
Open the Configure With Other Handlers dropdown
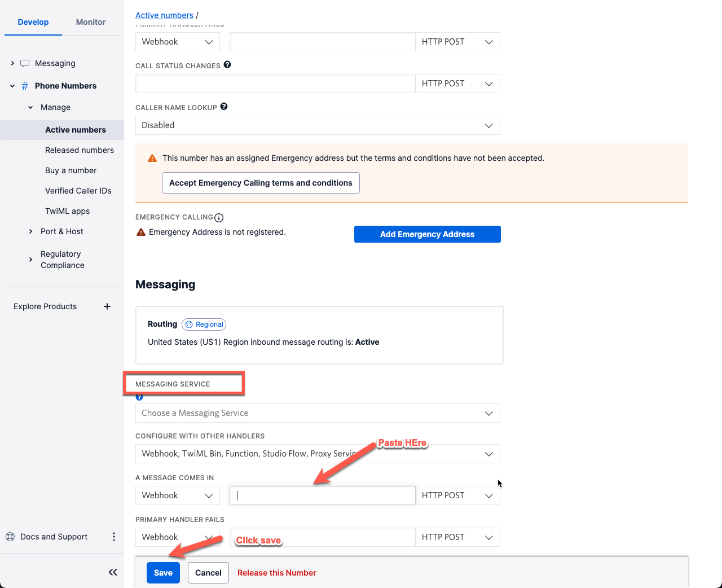[318, 454]
